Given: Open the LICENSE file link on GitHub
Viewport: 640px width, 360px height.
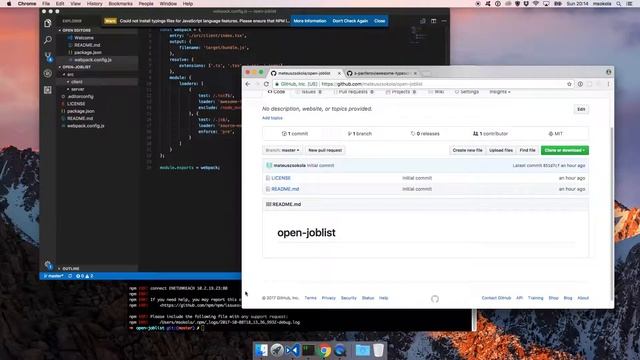Looking at the screenshot, I should 281,178.
